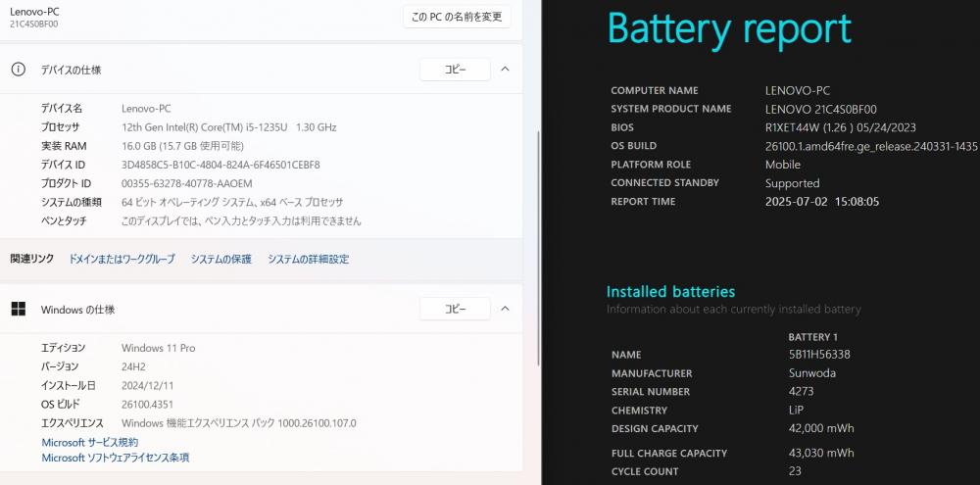Click the Battery report heading
The width and height of the screenshot is (980, 485).
(x=729, y=28)
